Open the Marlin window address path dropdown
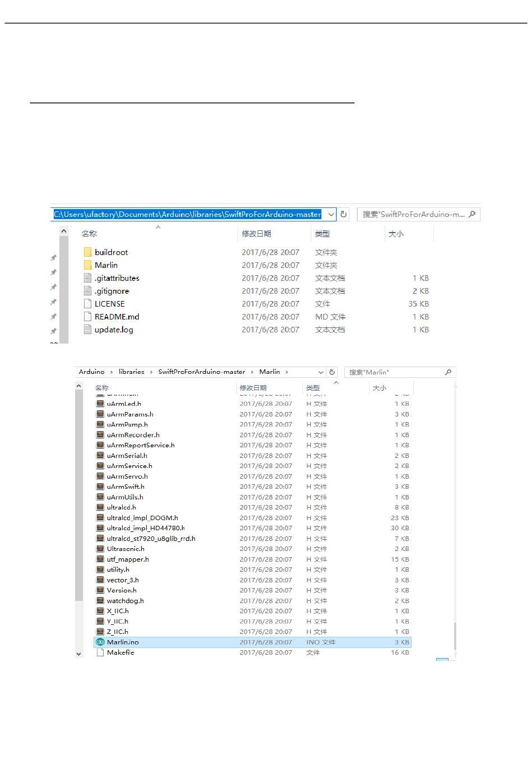Screen dimensions: 532x778 pyautogui.click(x=321, y=372)
